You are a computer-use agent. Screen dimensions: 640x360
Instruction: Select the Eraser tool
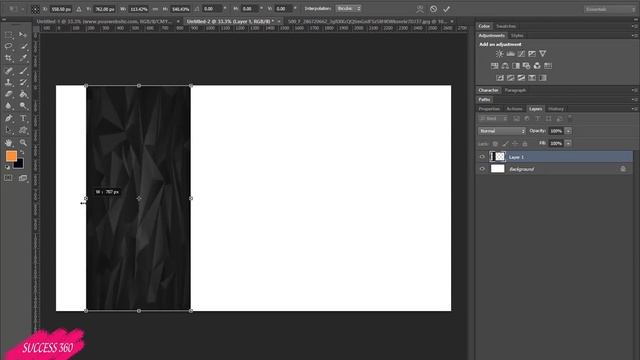pyautogui.click(x=9, y=94)
